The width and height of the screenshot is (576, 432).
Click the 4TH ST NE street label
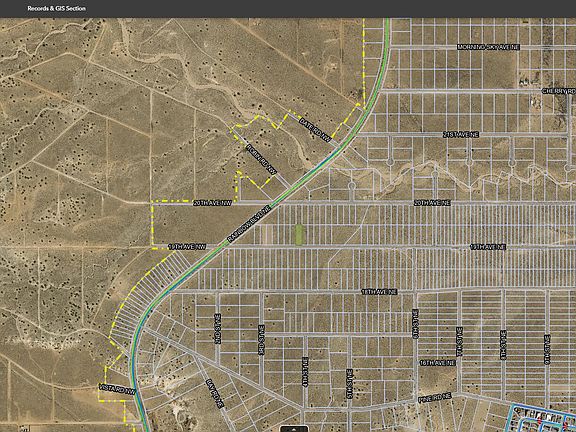(x=305, y=371)
